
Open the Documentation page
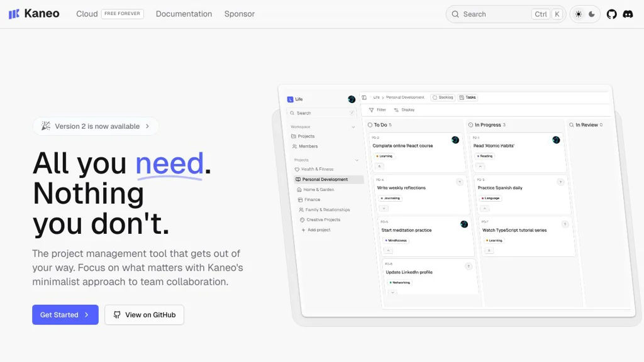tap(184, 14)
